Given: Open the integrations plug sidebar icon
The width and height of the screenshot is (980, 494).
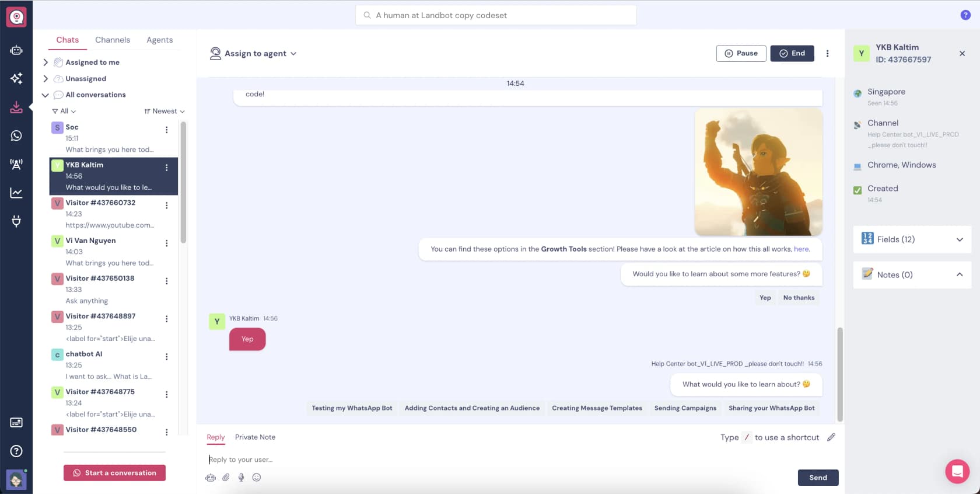Looking at the screenshot, I should (x=16, y=221).
